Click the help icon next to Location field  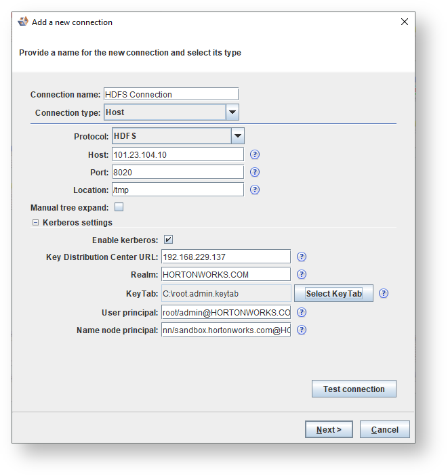pos(255,190)
